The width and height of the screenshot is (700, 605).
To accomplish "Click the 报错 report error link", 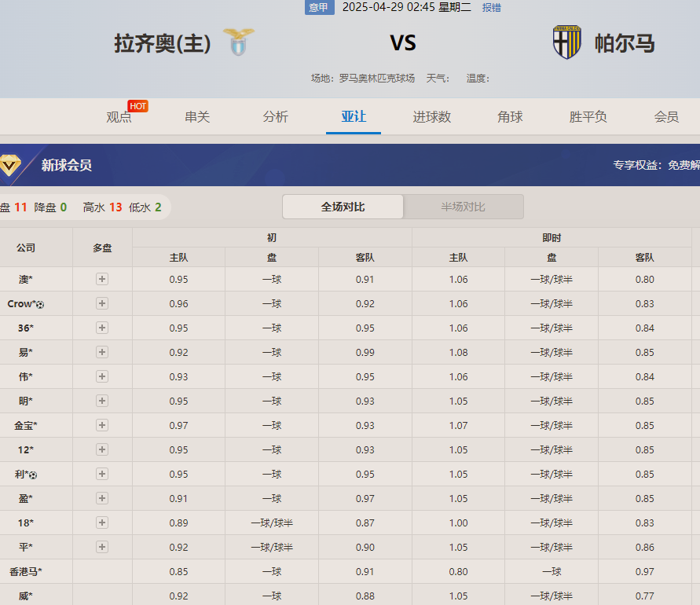I will pyautogui.click(x=491, y=8).
